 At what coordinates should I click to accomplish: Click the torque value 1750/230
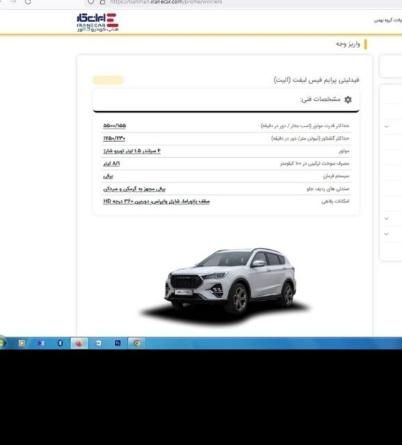pyautogui.click(x=114, y=138)
